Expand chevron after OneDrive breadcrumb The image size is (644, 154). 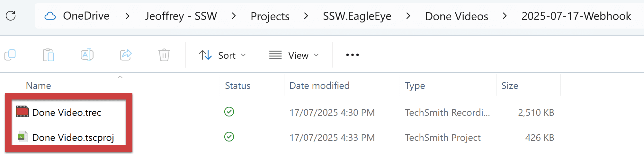127,16
